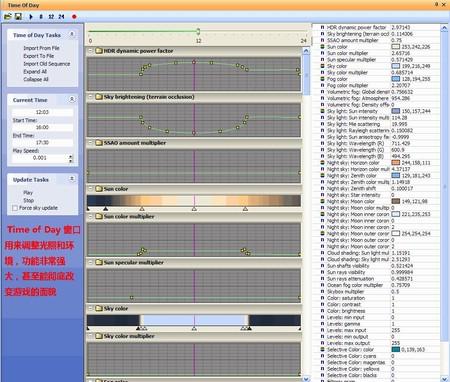Click the Stop link under Update Tasks
Image resolution: width=450 pixels, height=382 pixels.
click(29, 200)
